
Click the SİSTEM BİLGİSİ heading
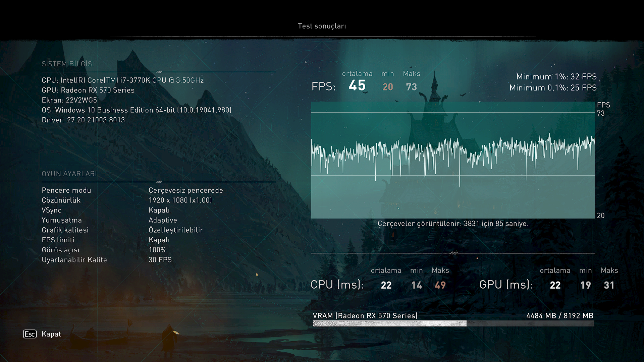pos(68,64)
